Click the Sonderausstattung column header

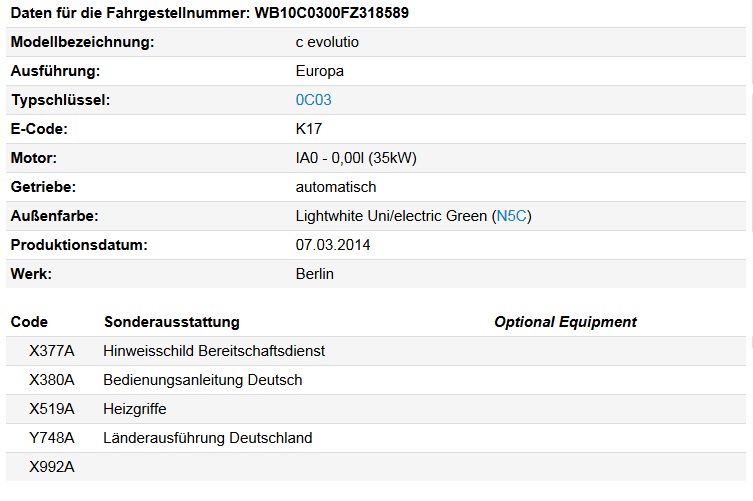171,322
